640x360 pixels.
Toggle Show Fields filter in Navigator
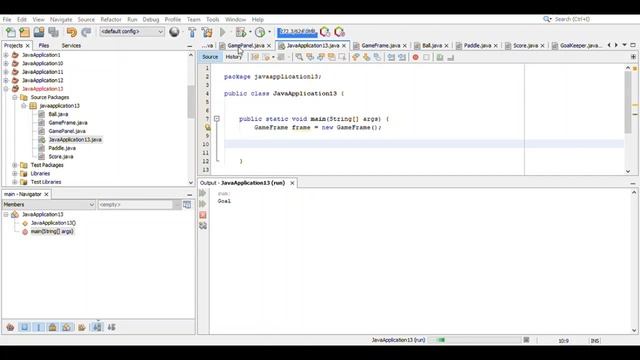tap(24, 327)
